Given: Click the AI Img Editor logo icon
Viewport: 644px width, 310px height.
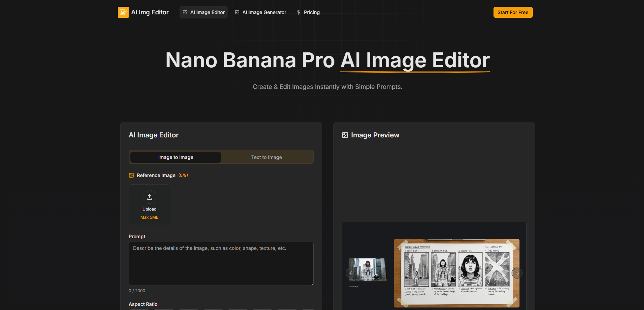Looking at the screenshot, I should point(123,12).
